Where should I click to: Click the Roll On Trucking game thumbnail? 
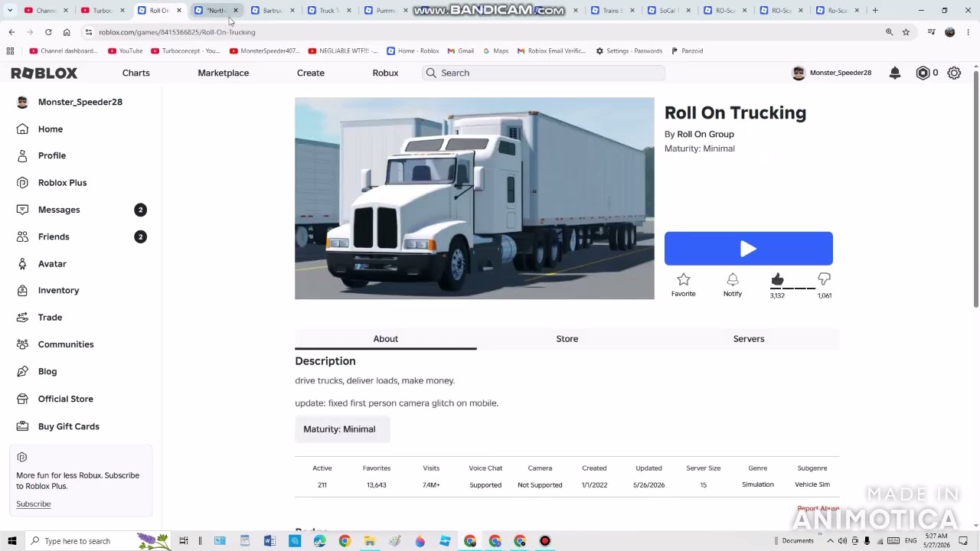tap(475, 198)
